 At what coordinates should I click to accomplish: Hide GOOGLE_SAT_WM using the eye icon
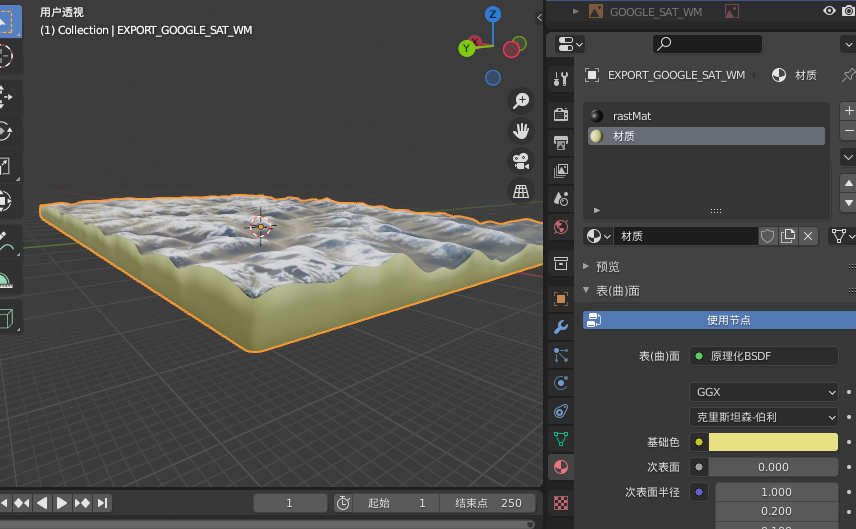(x=829, y=11)
